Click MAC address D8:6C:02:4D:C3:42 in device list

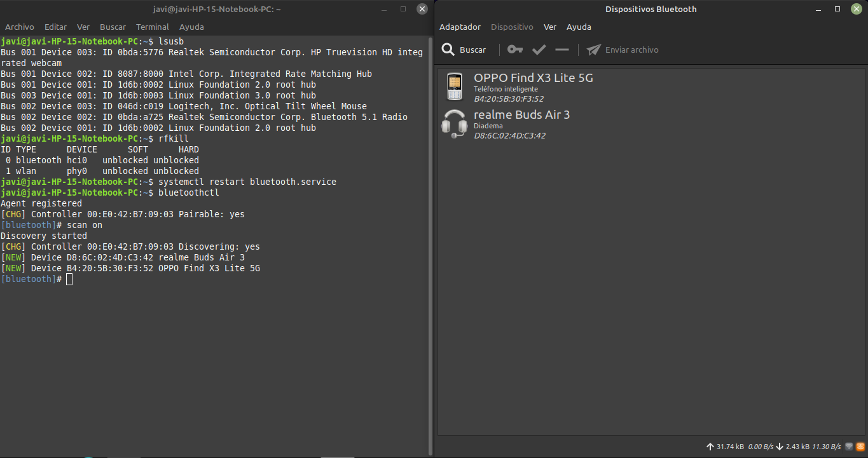tap(509, 135)
